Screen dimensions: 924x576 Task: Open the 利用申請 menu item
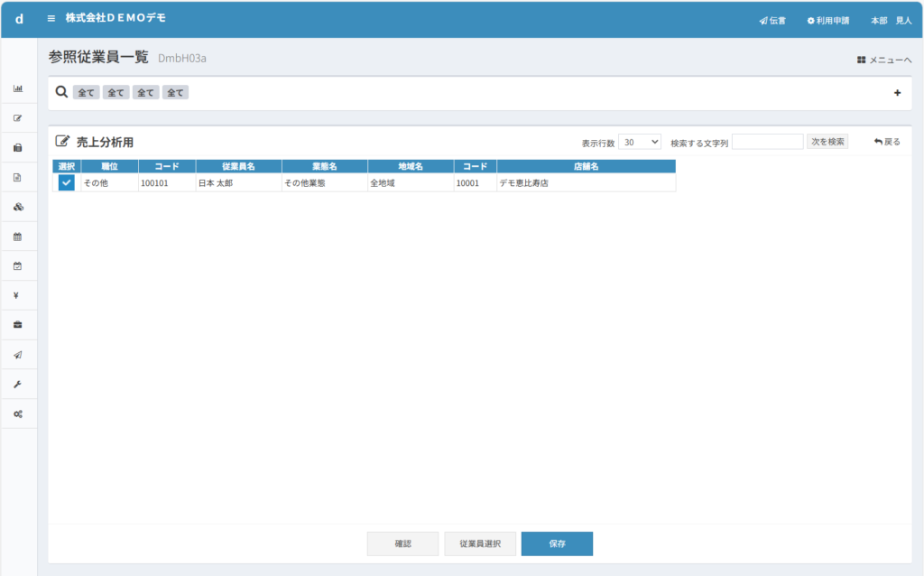pos(827,20)
